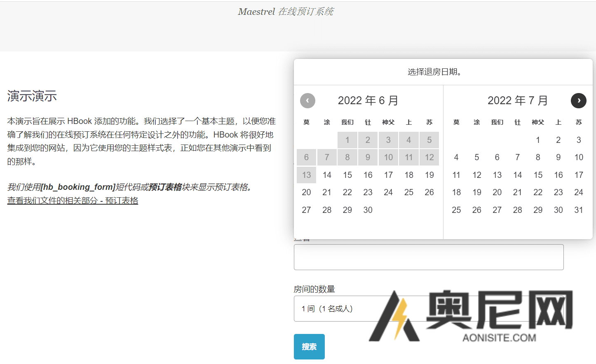Click the next month arrow icon
The height and width of the screenshot is (364, 596).
point(578,100)
